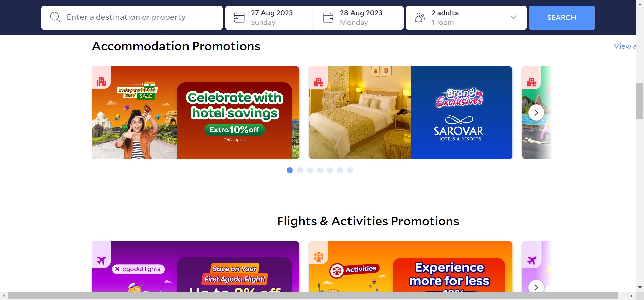Viewport: 644px width, 300px height.
Task: Focus the destination or property input field
Action: pos(132,18)
